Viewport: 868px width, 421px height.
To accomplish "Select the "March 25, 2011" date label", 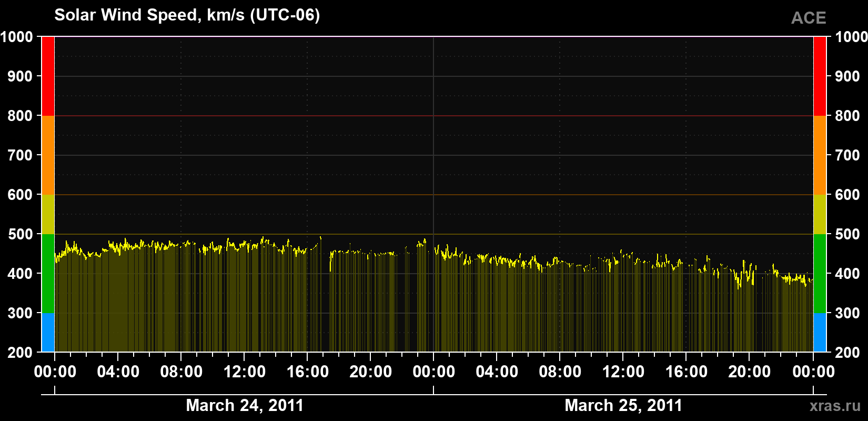I will coord(623,406).
